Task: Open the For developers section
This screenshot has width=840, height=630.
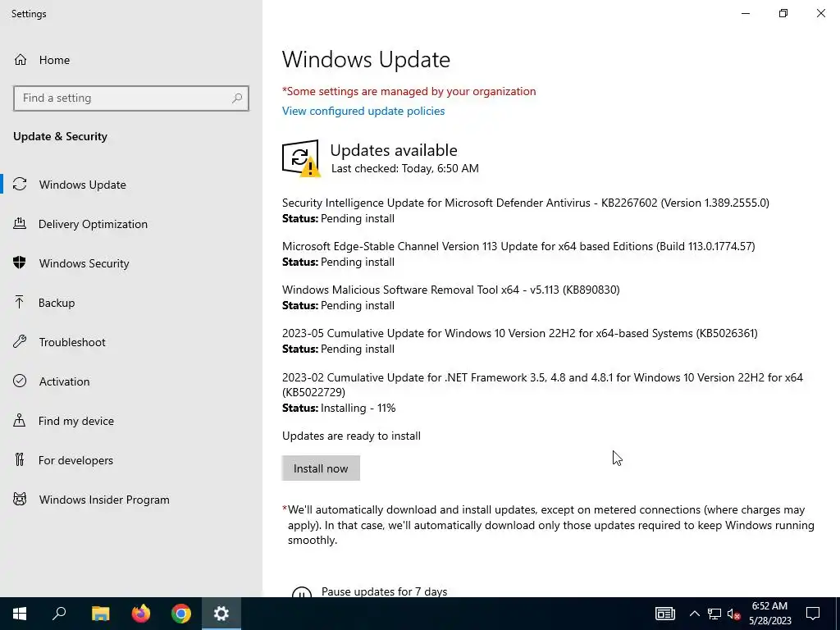Action: pyautogui.click(x=131, y=459)
